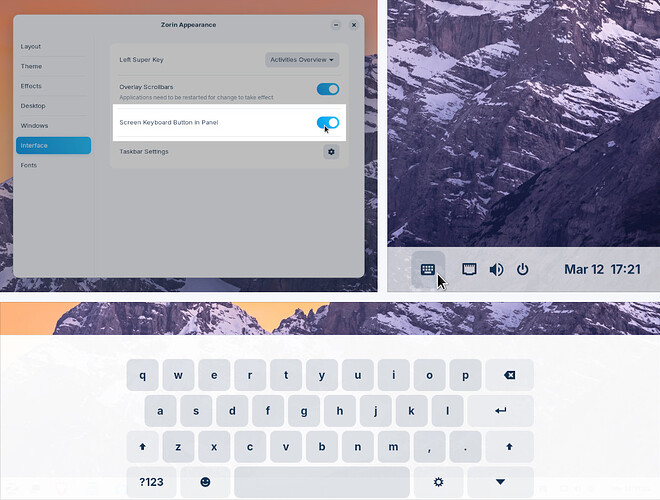
Task: Toggle Screen Keyboard Button in Panel switch
Action: tap(328, 122)
